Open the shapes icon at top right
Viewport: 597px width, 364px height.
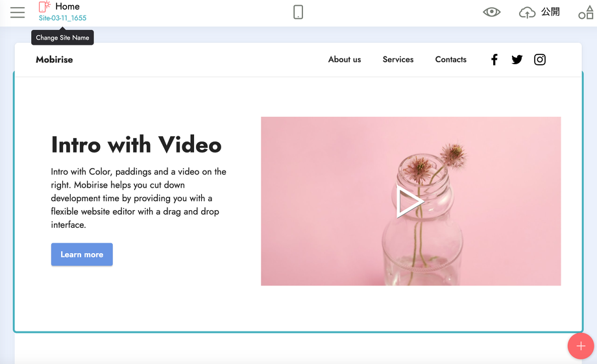pos(585,12)
